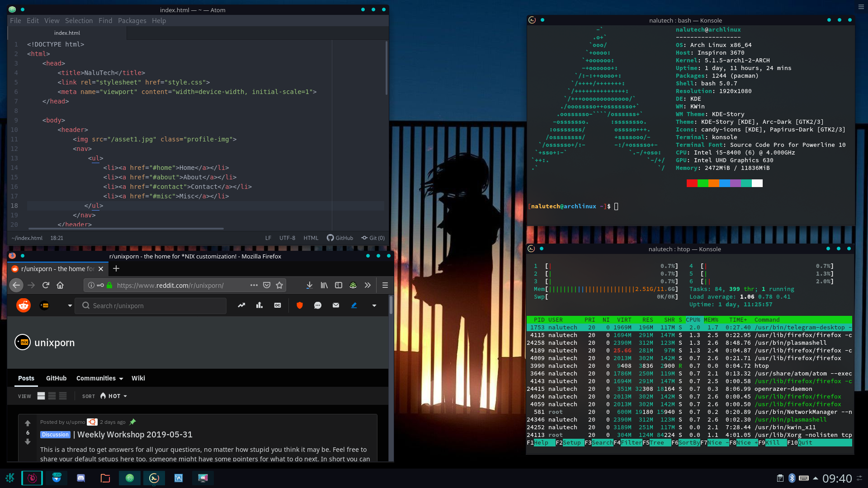Open Reddit moderation shield icon

click(x=299, y=305)
